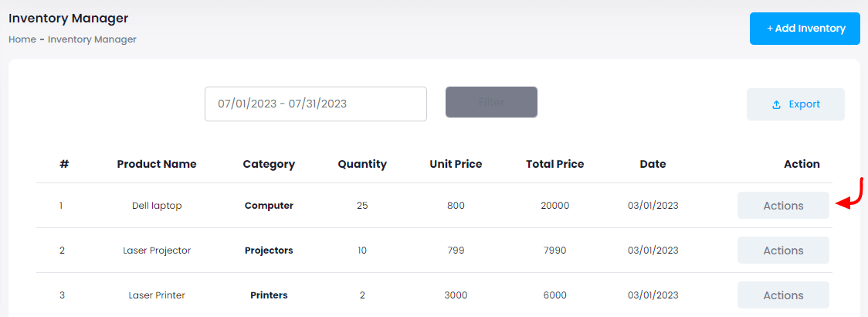The width and height of the screenshot is (868, 317).
Task: Open the date range input field
Action: click(315, 104)
